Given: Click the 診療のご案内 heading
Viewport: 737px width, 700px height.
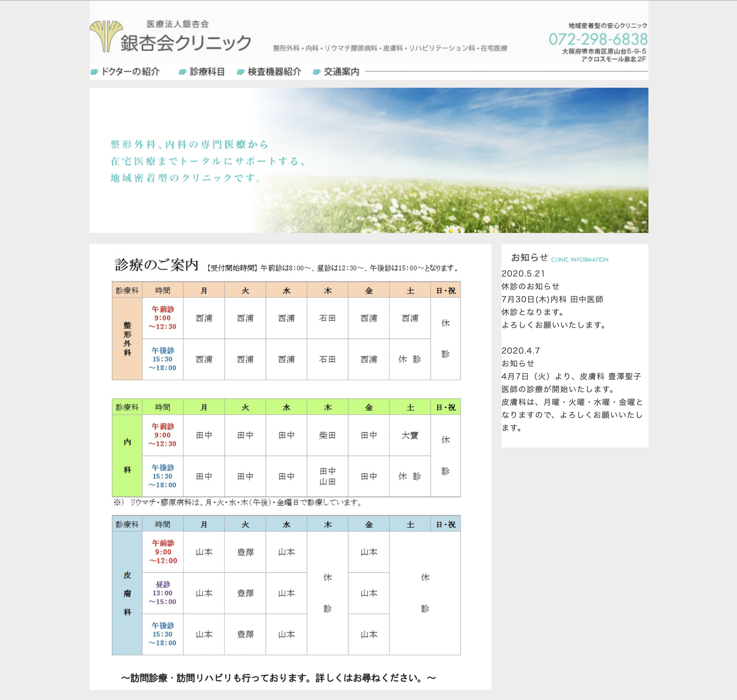Looking at the screenshot, I should pos(156,265).
